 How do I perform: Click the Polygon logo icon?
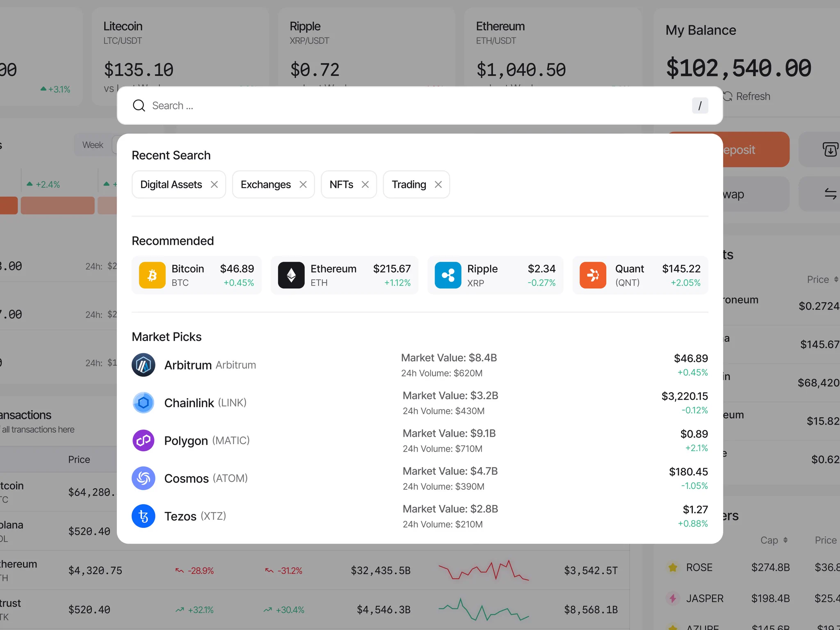click(x=144, y=440)
